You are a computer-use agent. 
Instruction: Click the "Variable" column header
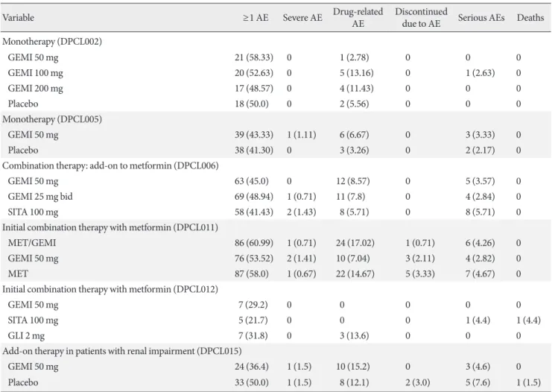tap(18, 17)
